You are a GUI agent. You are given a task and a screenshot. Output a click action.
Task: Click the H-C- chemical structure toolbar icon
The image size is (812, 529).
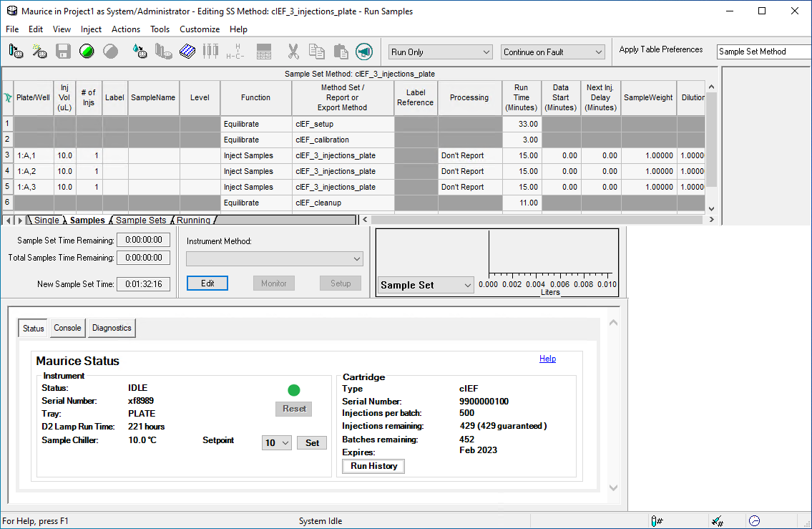coord(235,52)
